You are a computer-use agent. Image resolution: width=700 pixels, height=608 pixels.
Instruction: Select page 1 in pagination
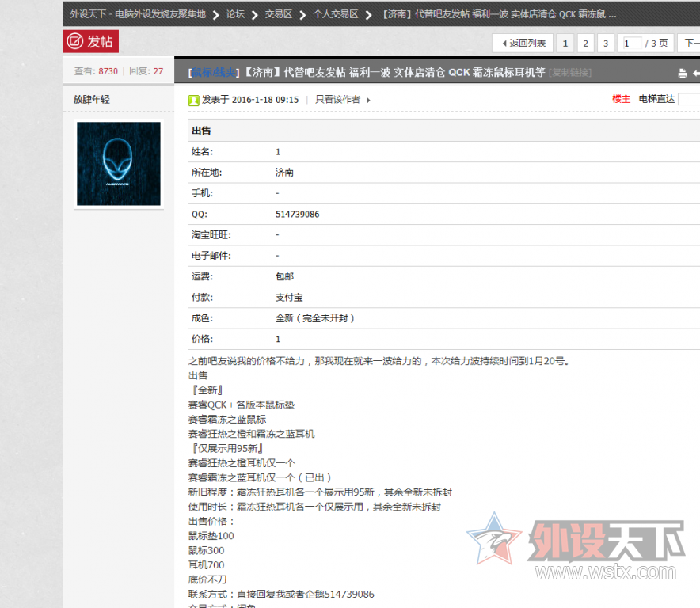click(565, 44)
